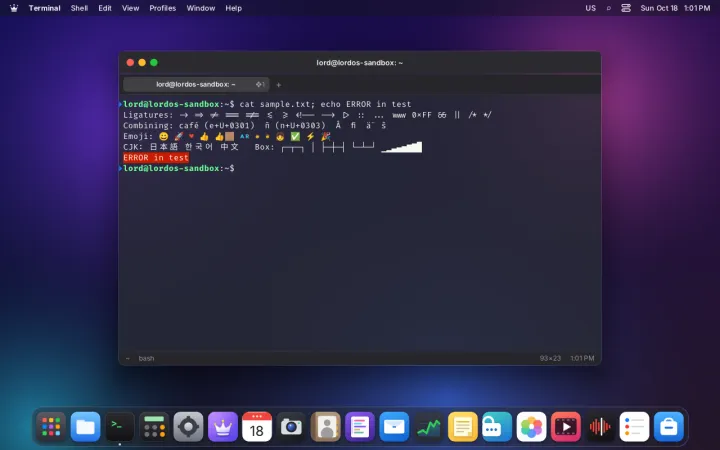Image resolution: width=720 pixels, height=450 pixels.
Task: Open the yellow Notes icon in dock
Action: click(x=462, y=427)
